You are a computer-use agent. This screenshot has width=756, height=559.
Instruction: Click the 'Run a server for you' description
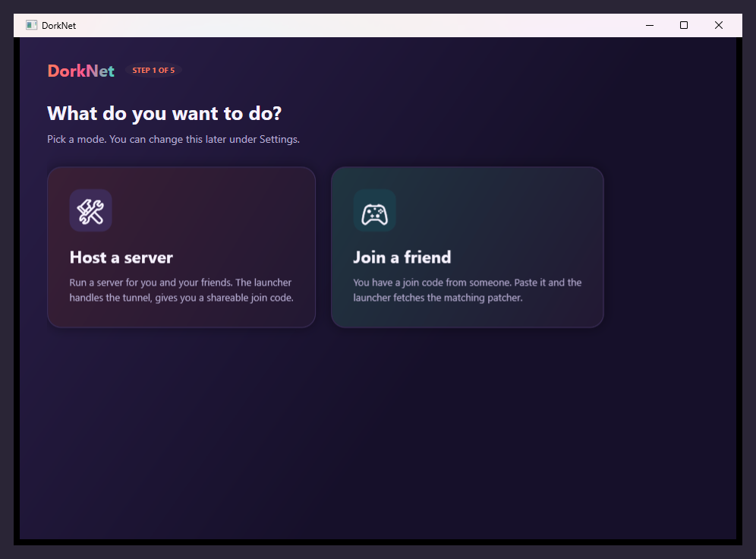(181, 290)
